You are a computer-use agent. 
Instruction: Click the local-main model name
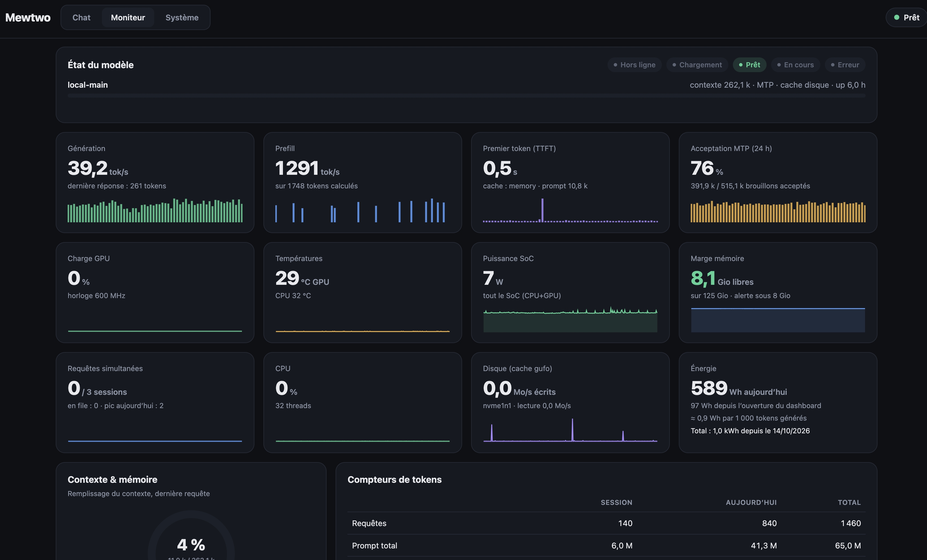point(88,85)
